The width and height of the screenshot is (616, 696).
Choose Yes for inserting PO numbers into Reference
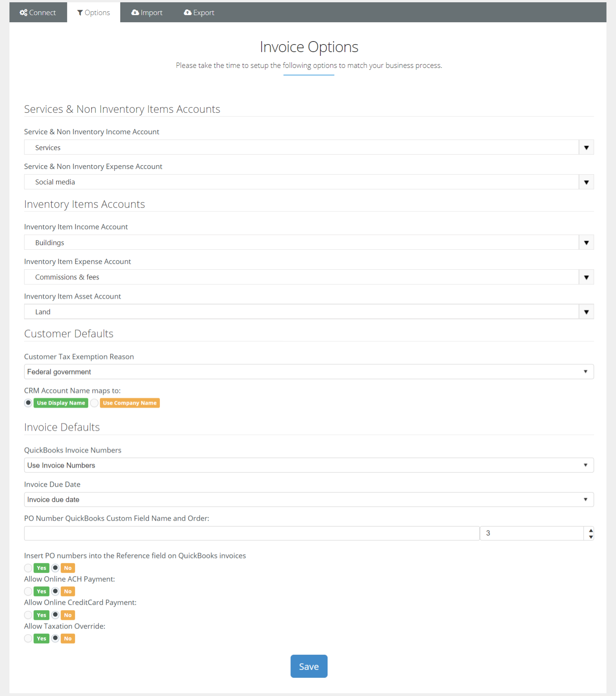(x=28, y=568)
